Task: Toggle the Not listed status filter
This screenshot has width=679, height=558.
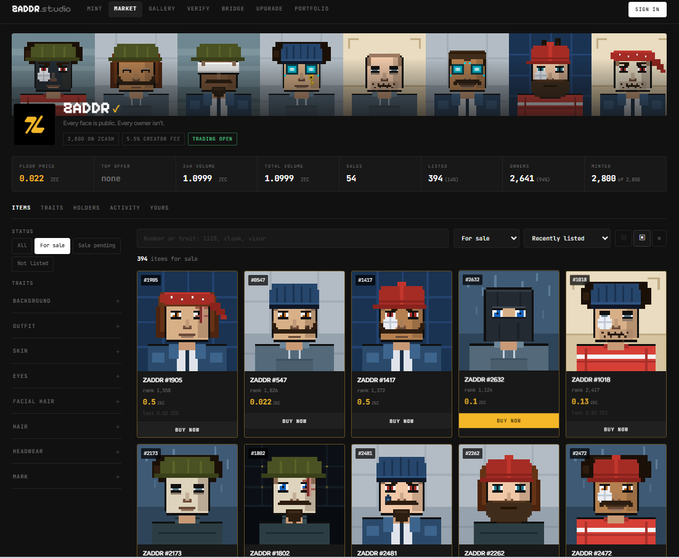Action: click(x=32, y=263)
